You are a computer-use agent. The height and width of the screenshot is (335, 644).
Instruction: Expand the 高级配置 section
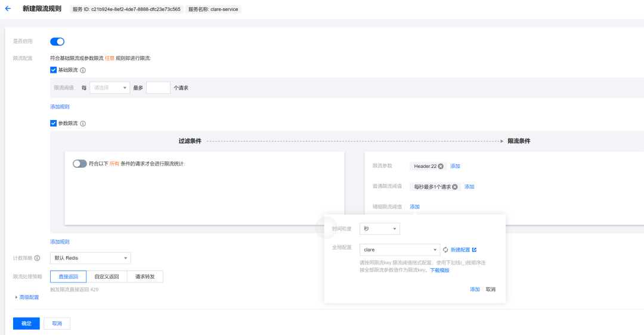coord(27,297)
